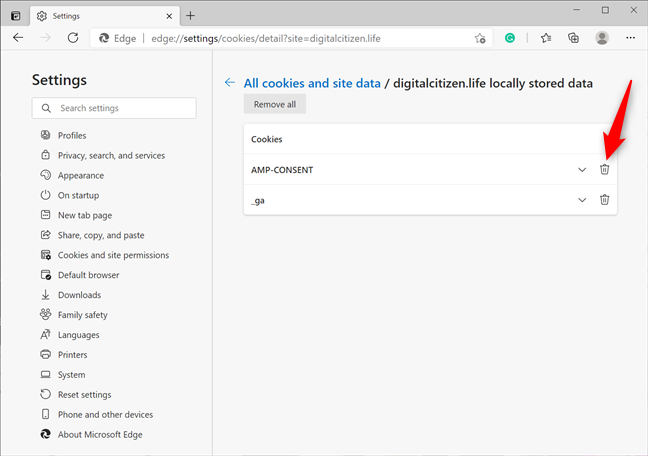Open Share, copy, and paste settings
Image resolution: width=648 pixels, height=456 pixels.
(x=101, y=235)
